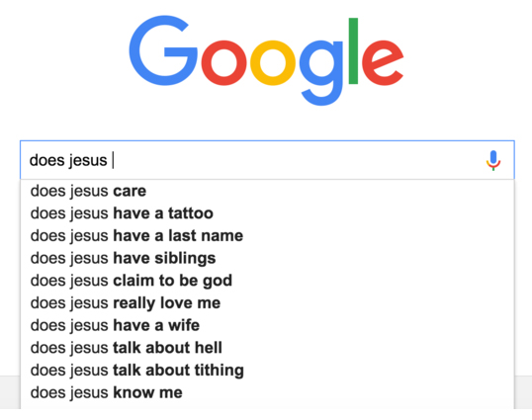The width and height of the screenshot is (532, 420).
Task: Click the first red "o" in Google logo
Action: point(223,62)
